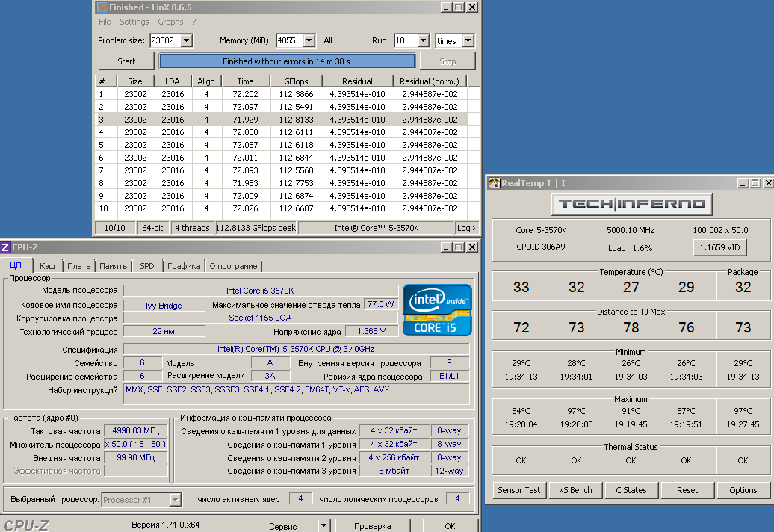
Task: Close the RealTemp window
Action: click(768, 183)
